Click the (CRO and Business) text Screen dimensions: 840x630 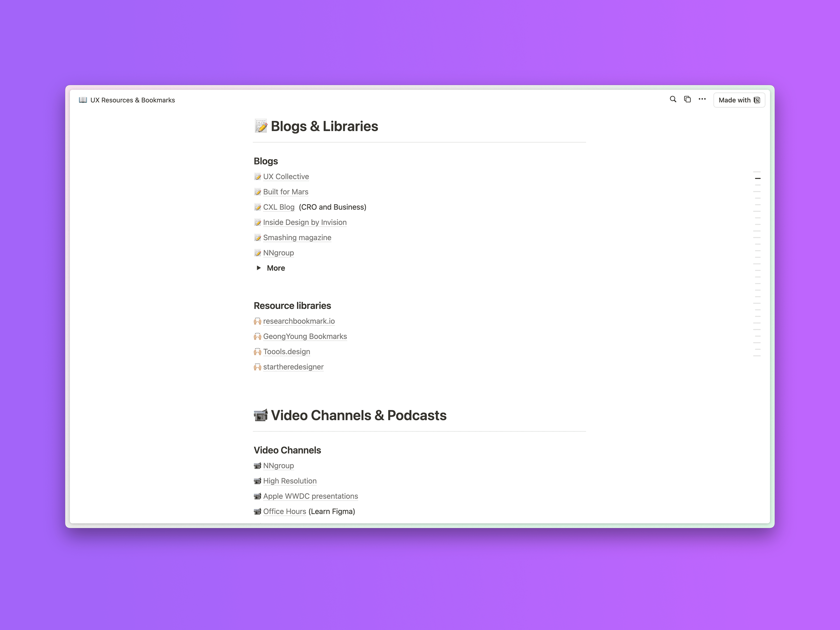(333, 207)
